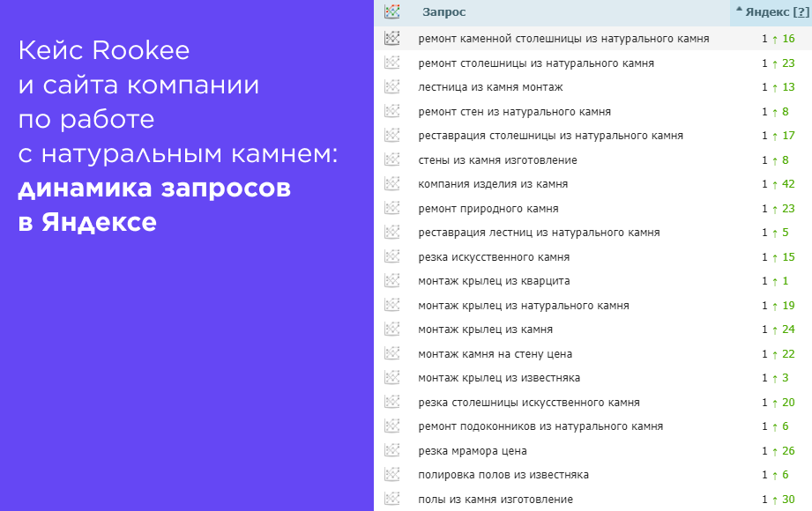The image size is (812, 511).
Task: Click the chart icon for 'резка мрамора цена'
Action: pyautogui.click(x=393, y=449)
